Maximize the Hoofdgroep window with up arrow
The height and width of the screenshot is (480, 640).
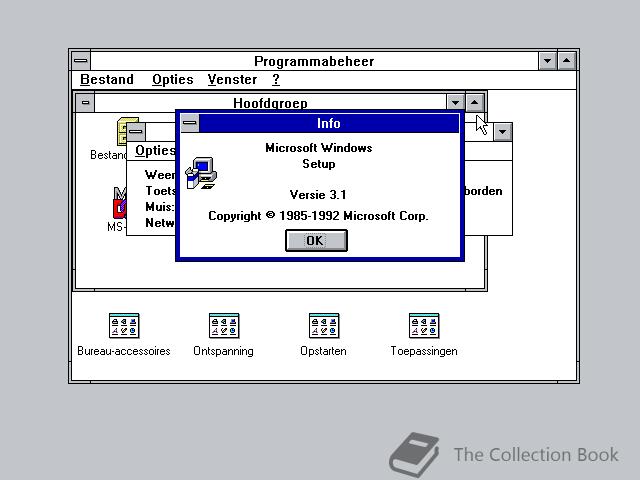point(474,102)
